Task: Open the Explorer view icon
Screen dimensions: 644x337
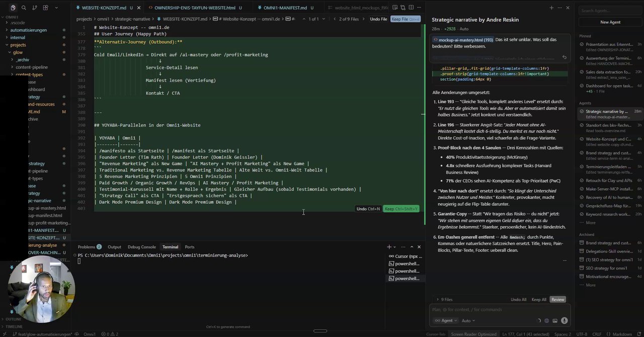Action: [13, 8]
